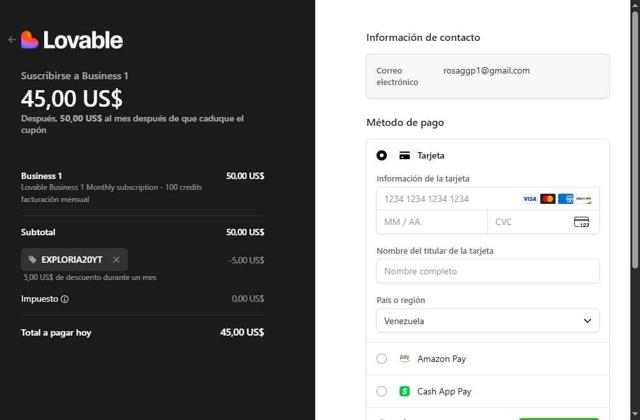Click the Discover card logo
The image size is (640, 420).
click(584, 199)
